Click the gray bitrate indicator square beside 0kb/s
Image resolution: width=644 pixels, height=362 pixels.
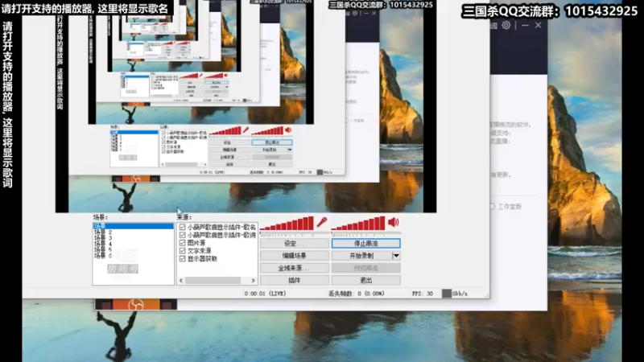(x=447, y=294)
